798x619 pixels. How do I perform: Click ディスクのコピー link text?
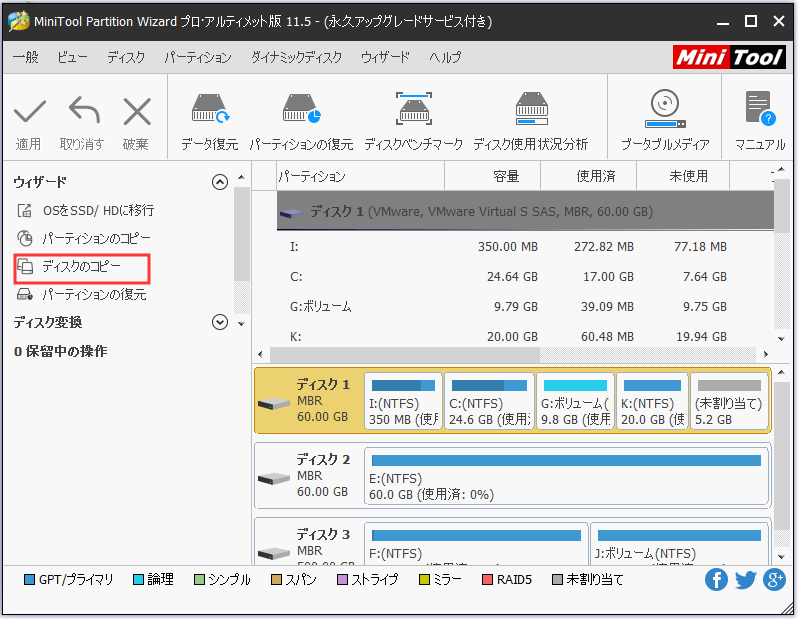[x=81, y=266]
